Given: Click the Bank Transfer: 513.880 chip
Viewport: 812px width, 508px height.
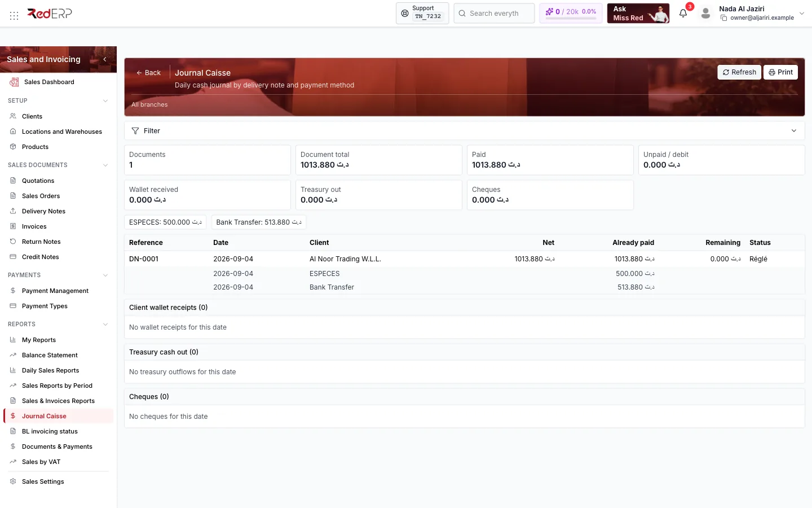Looking at the screenshot, I should 259,222.
